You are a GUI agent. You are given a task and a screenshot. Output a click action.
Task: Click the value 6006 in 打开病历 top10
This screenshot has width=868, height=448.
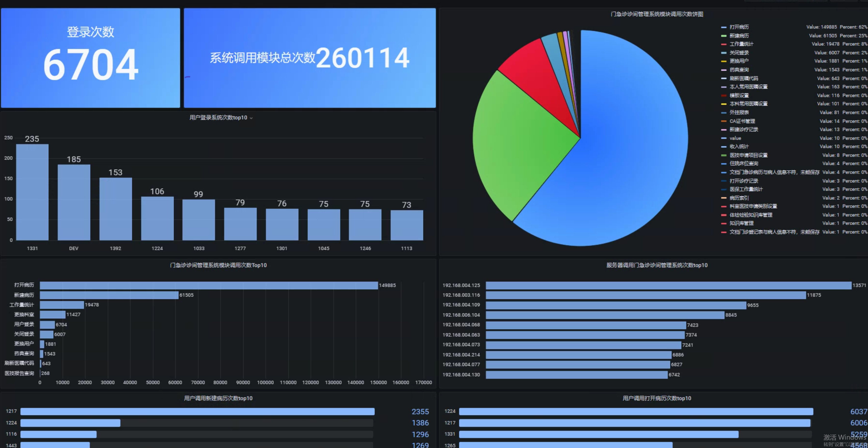click(x=859, y=423)
